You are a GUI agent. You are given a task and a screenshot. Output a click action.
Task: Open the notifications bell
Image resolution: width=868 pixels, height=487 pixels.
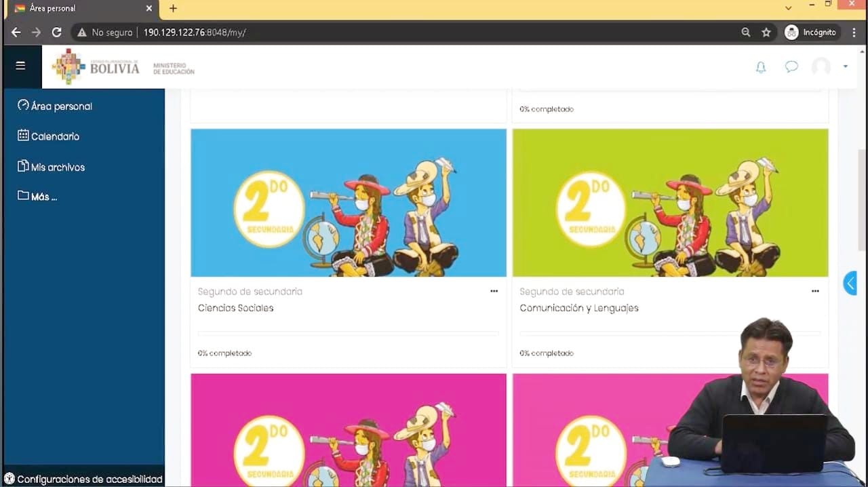[x=761, y=67]
